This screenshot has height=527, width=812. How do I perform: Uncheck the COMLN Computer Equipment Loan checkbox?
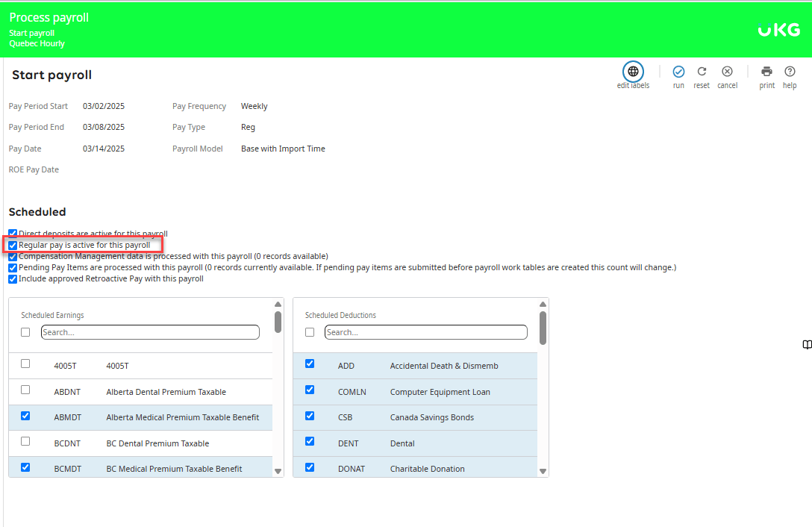click(310, 390)
